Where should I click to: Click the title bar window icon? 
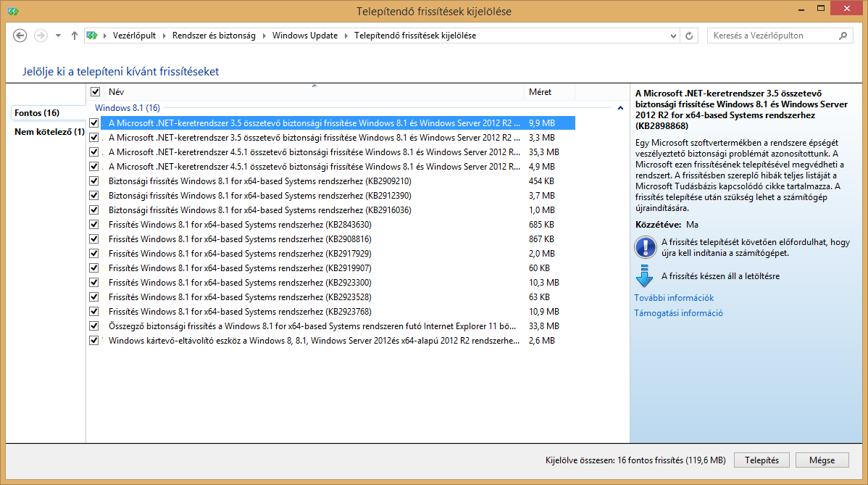click(x=13, y=11)
